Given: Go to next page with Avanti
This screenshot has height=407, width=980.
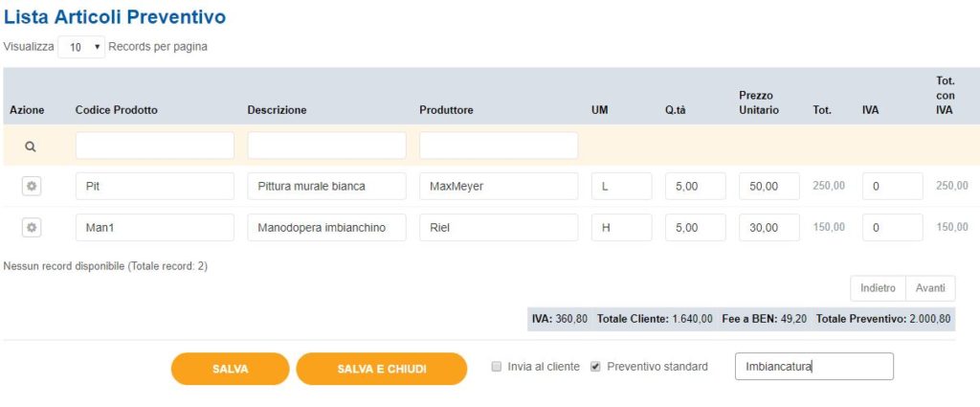Looking at the screenshot, I should click(929, 288).
